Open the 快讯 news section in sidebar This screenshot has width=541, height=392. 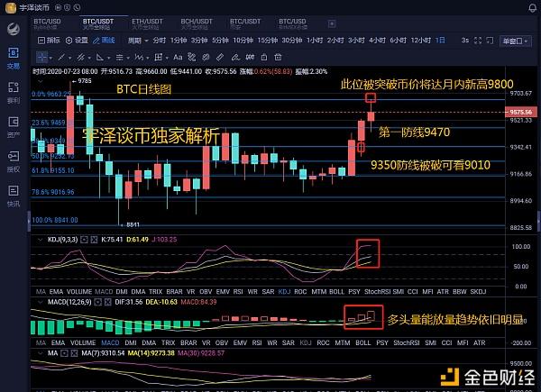coord(14,196)
